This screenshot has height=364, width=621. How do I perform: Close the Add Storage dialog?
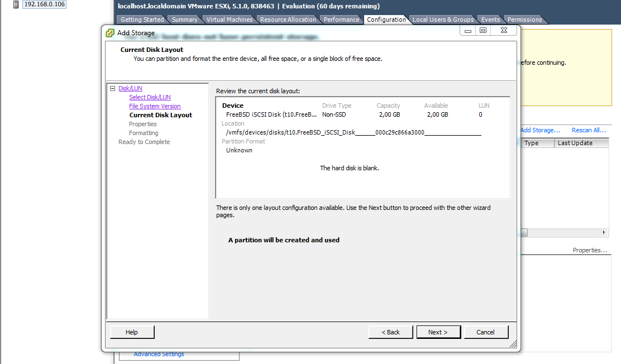tap(504, 31)
